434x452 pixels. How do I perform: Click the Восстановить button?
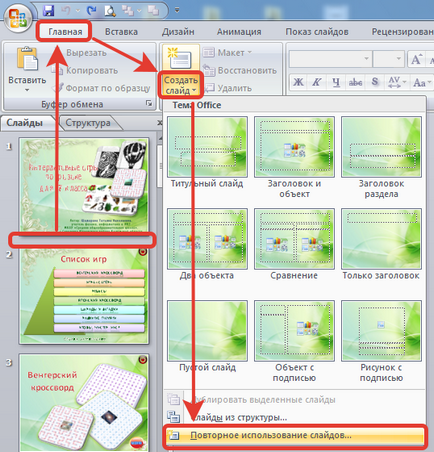[x=240, y=71]
